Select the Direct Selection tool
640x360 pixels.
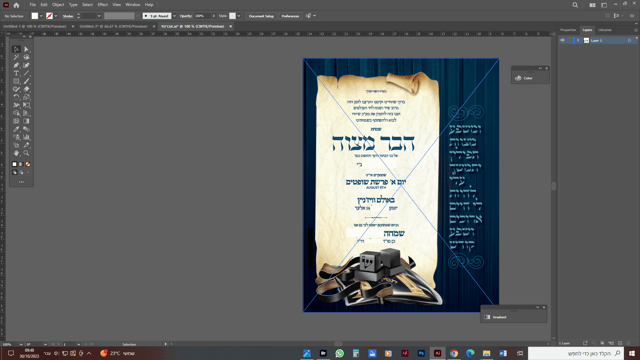tap(27, 49)
